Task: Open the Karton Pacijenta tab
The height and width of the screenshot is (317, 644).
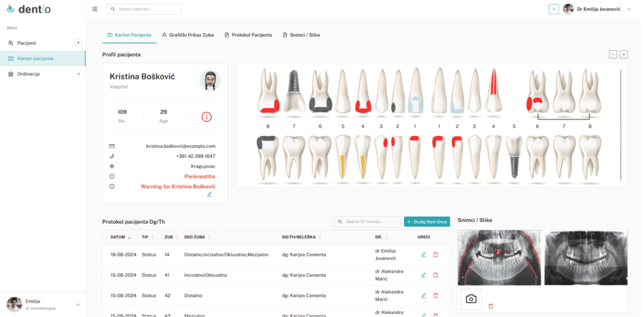Action: pyautogui.click(x=129, y=35)
